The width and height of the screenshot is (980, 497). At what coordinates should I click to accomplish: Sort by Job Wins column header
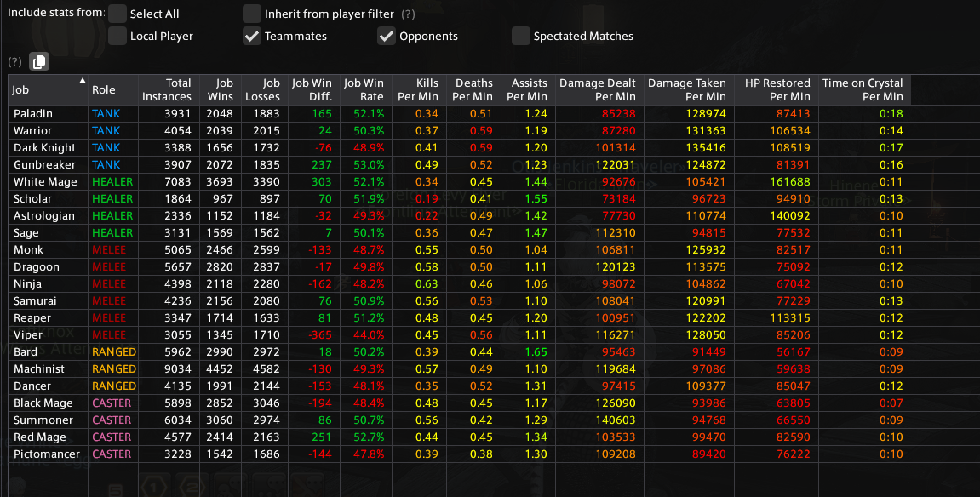coord(221,90)
